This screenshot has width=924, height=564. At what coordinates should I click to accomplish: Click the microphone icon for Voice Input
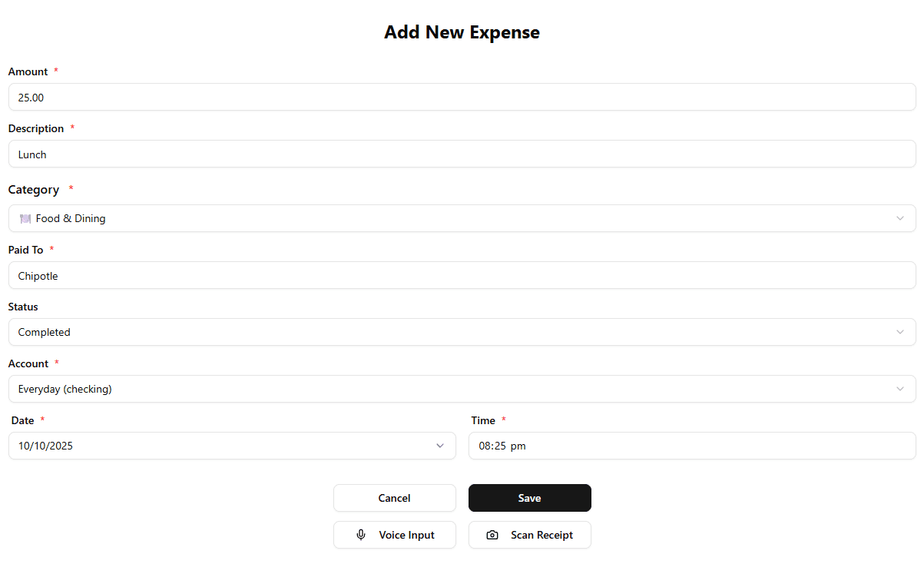coord(361,535)
